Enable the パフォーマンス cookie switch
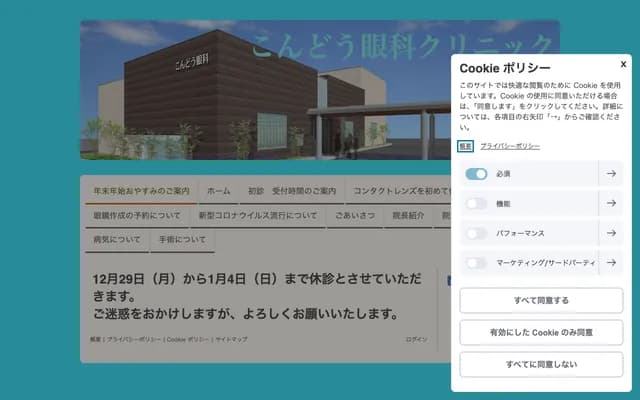This screenshot has width=640, height=400. (476, 233)
